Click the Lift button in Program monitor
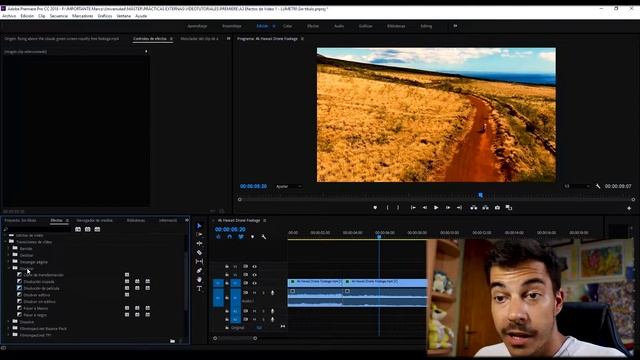 click(473, 208)
